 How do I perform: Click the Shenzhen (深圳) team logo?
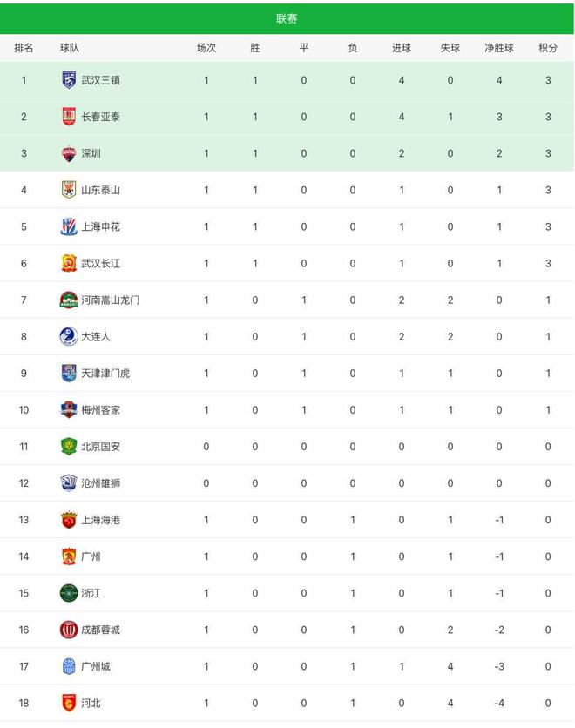69,153
